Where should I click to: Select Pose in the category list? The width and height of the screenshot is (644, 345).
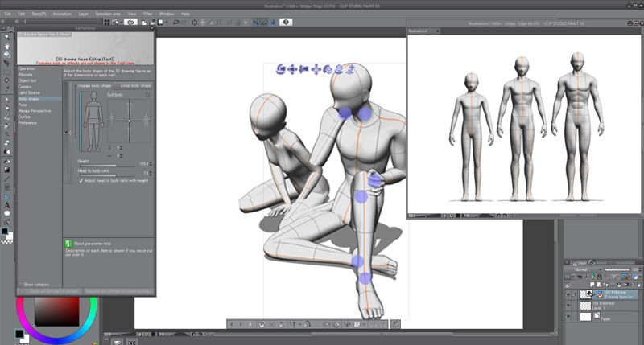[23, 105]
